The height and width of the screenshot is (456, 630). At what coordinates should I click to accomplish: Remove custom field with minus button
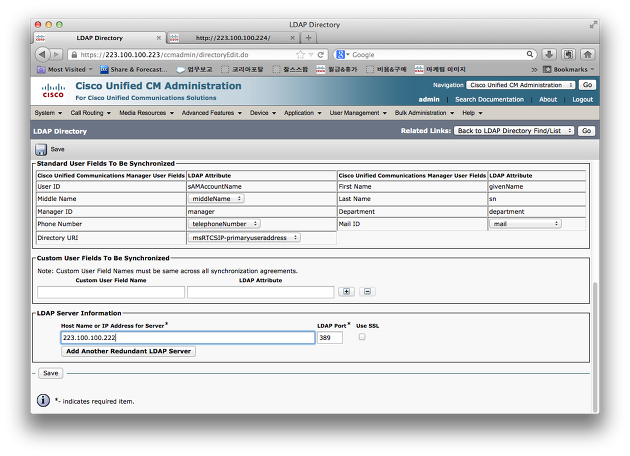367,292
